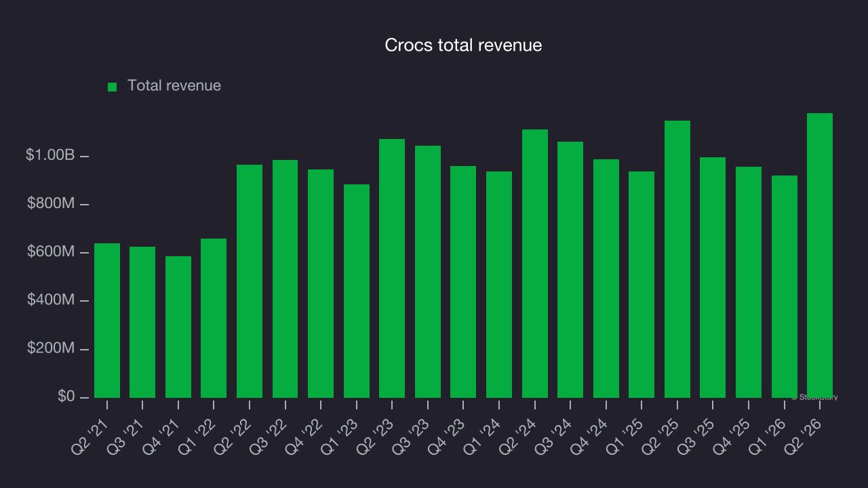Viewport: 868px width, 488px height.
Task: Click the "Total revenue" legend label
Action: [174, 86]
